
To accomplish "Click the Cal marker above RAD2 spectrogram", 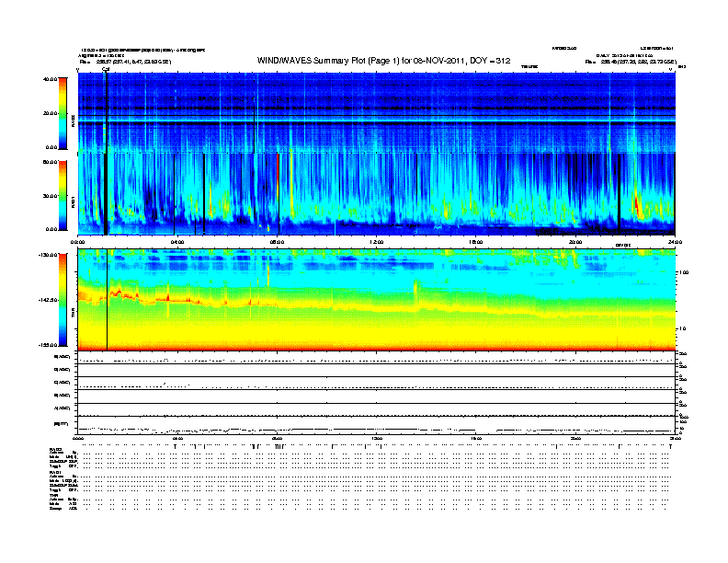I will 106,69.
